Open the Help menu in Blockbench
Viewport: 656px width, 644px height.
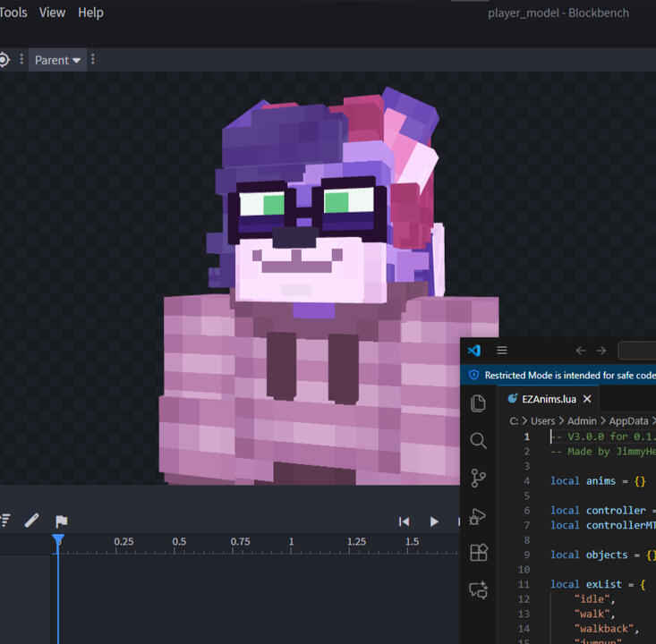90,13
